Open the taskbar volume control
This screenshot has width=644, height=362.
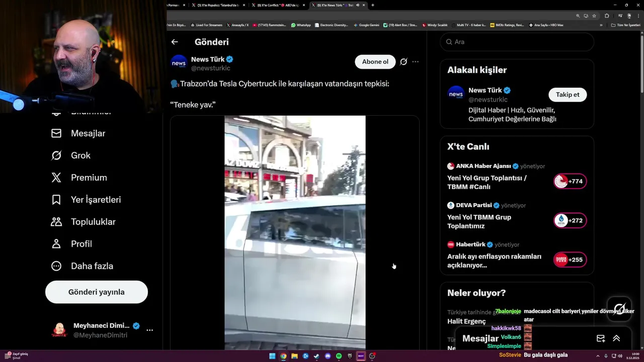[x=620, y=356]
